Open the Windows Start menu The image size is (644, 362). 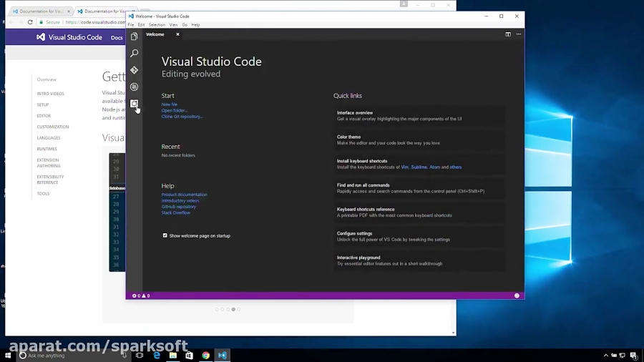click(x=8, y=356)
